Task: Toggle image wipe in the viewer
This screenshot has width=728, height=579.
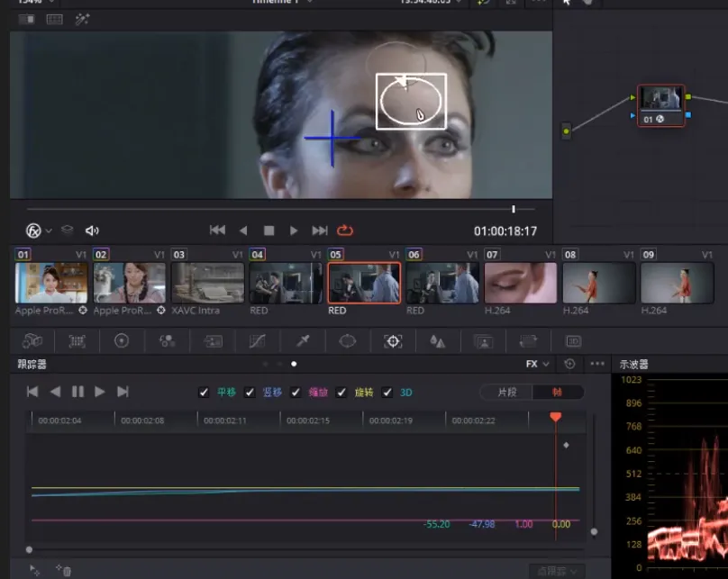Action: tap(26, 19)
